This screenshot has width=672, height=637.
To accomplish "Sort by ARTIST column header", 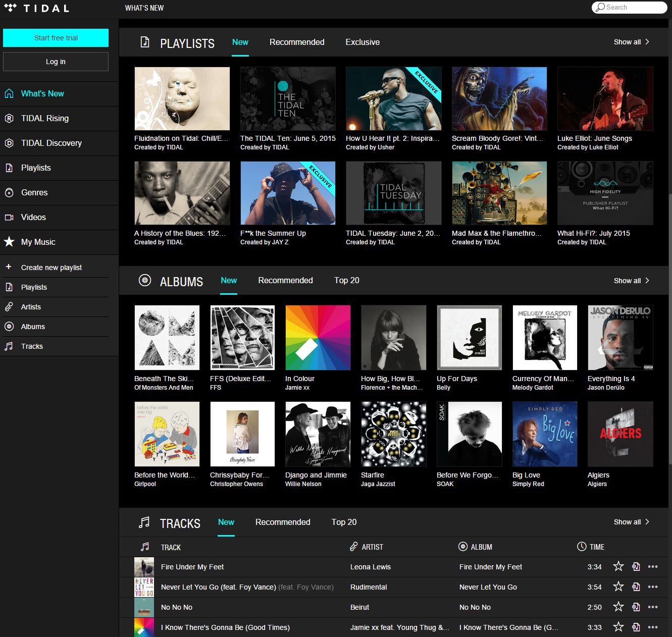I will tap(367, 547).
